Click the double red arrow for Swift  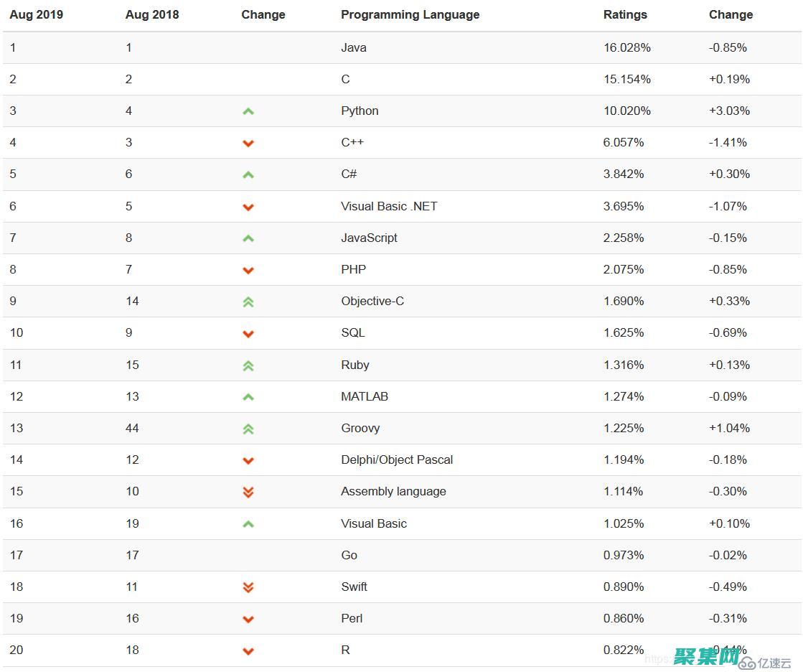click(x=248, y=587)
